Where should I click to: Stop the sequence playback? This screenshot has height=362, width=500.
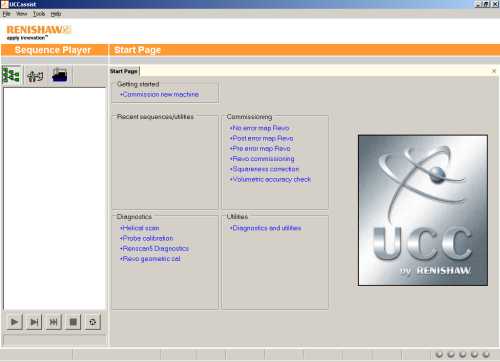(73, 322)
